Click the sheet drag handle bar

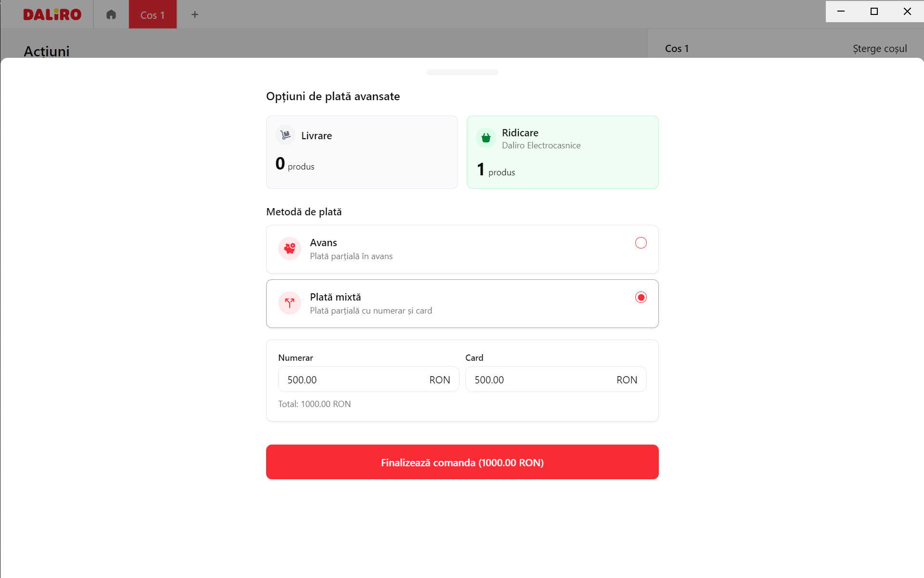tap(462, 72)
